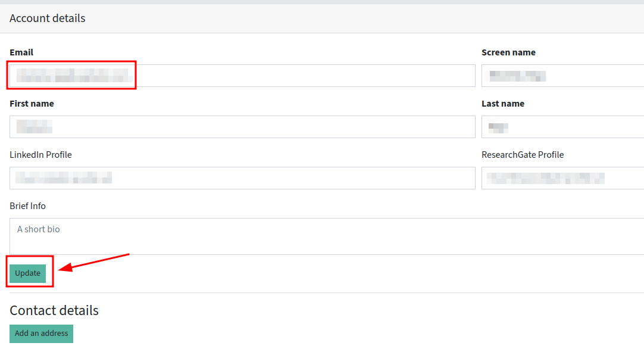Click the Account details panel heading

coord(47,18)
